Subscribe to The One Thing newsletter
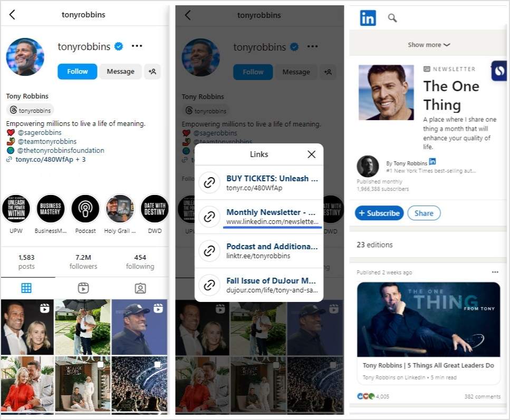510x420 pixels. tap(379, 213)
